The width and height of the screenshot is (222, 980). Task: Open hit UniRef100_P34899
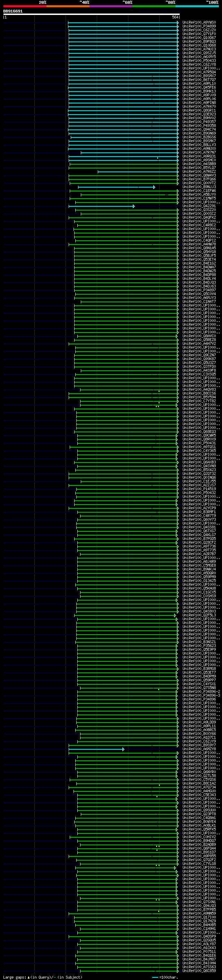click(x=199, y=26)
